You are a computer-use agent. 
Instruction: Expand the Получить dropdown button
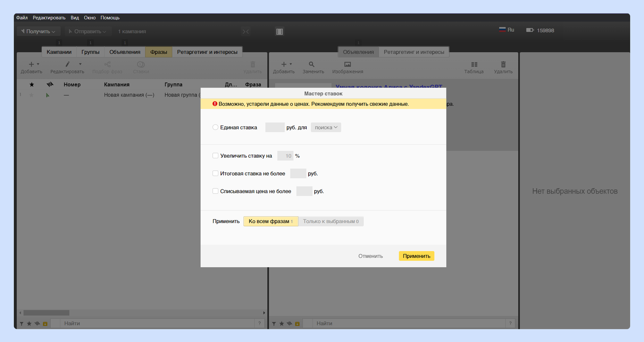coord(38,31)
